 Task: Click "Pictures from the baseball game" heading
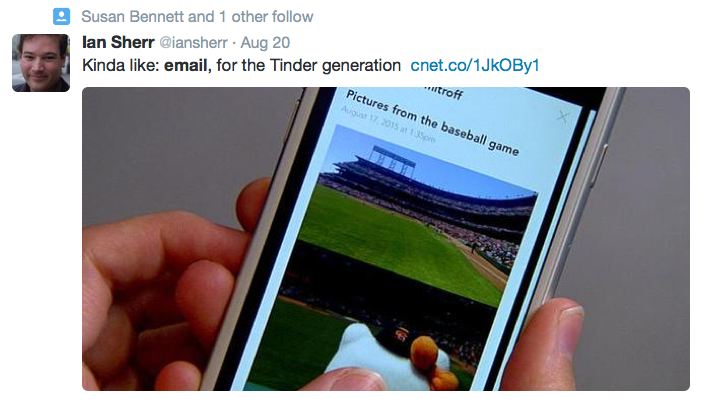coord(432,122)
